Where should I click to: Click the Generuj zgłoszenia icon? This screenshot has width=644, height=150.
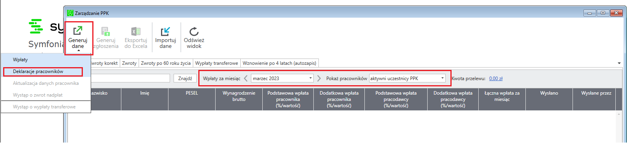coord(106,31)
